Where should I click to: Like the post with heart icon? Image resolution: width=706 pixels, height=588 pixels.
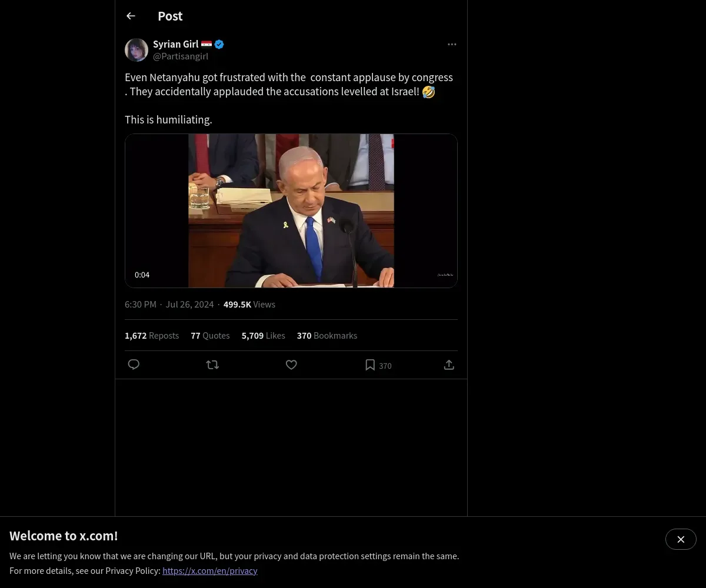(291, 365)
